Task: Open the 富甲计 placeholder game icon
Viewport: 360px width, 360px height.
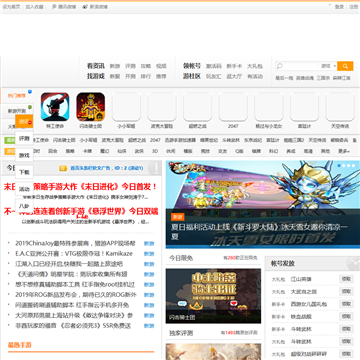Action: [x=305, y=107]
